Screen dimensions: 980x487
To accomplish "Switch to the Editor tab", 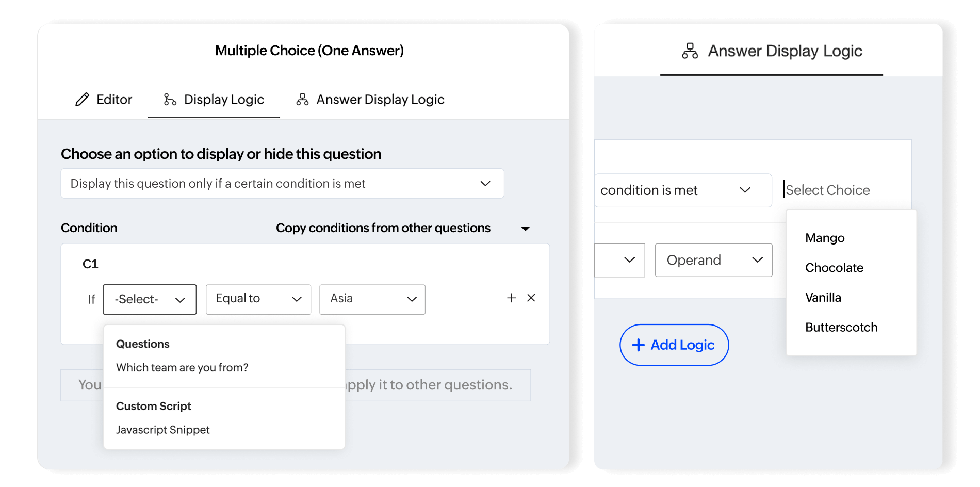I will coord(104,100).
